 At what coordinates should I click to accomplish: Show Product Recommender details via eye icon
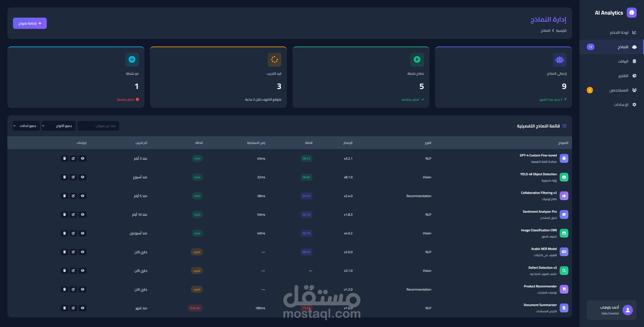point(83,289)
